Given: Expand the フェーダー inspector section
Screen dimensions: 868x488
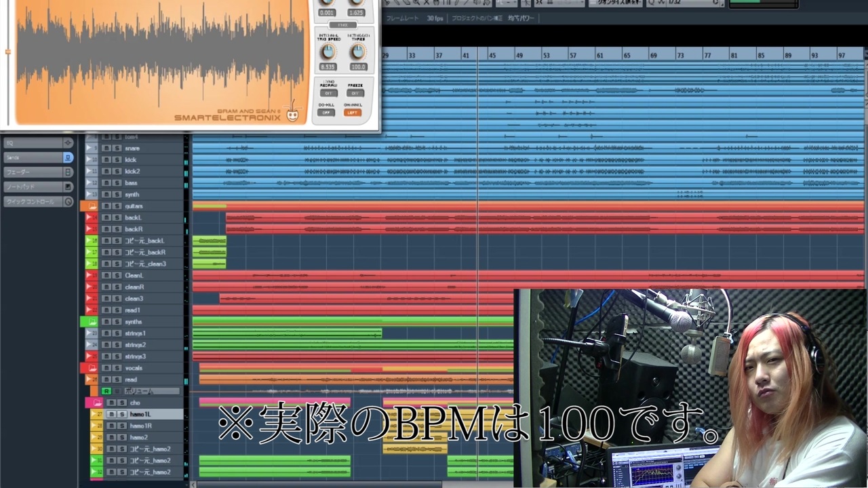Looking at the screenshot, I should pos(37,172).
